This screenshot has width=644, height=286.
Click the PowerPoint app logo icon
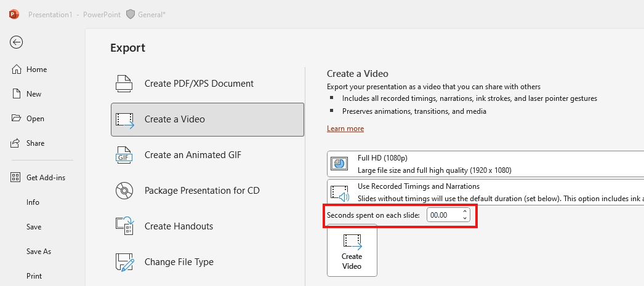point(14,14)
